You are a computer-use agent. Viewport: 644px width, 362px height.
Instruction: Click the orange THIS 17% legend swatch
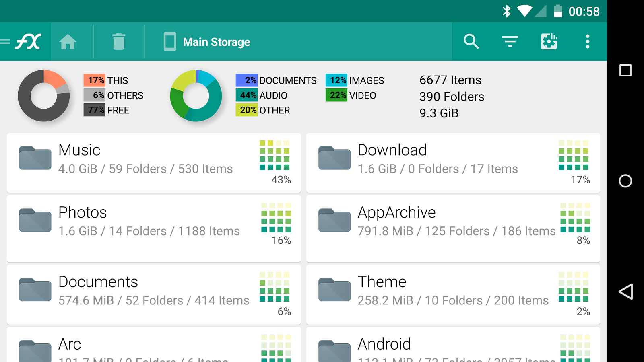tap(95, 80)
